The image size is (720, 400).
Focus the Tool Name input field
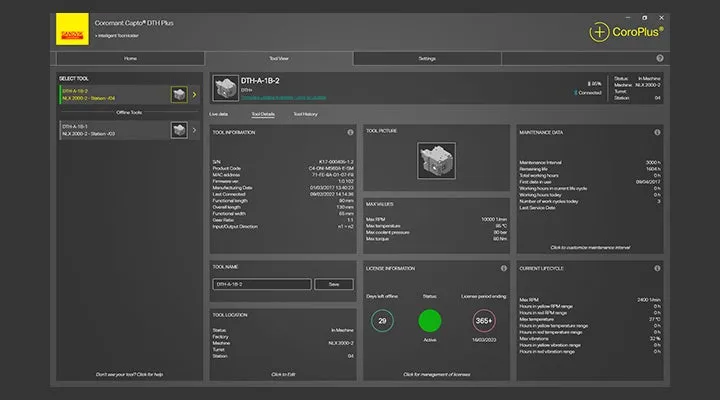262,284
